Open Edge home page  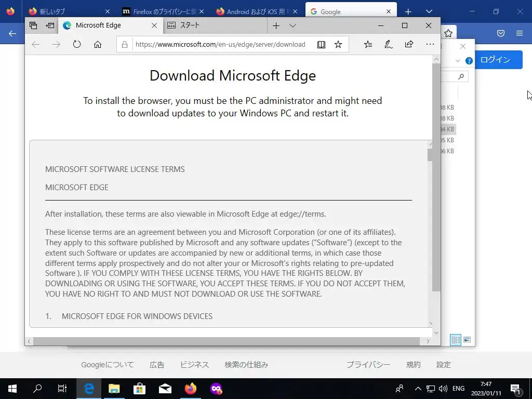[x=98, y=45]
